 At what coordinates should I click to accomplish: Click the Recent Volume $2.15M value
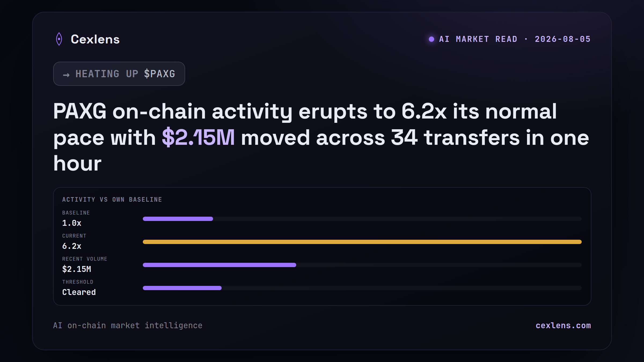coord(77,269)
